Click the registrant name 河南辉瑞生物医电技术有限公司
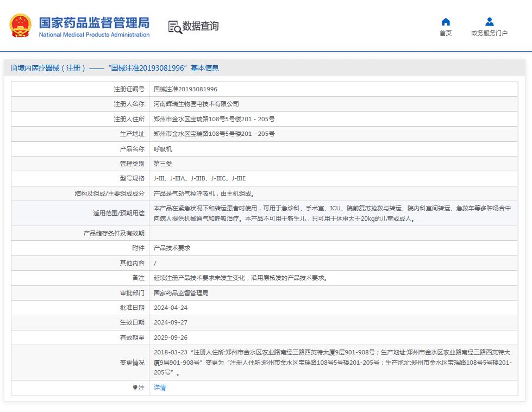The width and height of the screenshot is (532, 412). pyautogui.click(x=196, y=104)
